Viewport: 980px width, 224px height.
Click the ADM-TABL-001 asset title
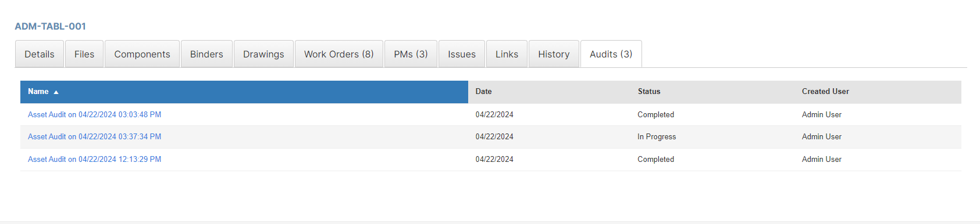(x=51, y=26)
